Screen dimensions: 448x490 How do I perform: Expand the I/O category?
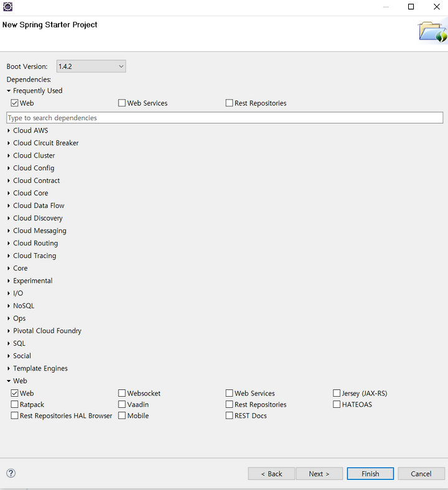click(9, 293)
